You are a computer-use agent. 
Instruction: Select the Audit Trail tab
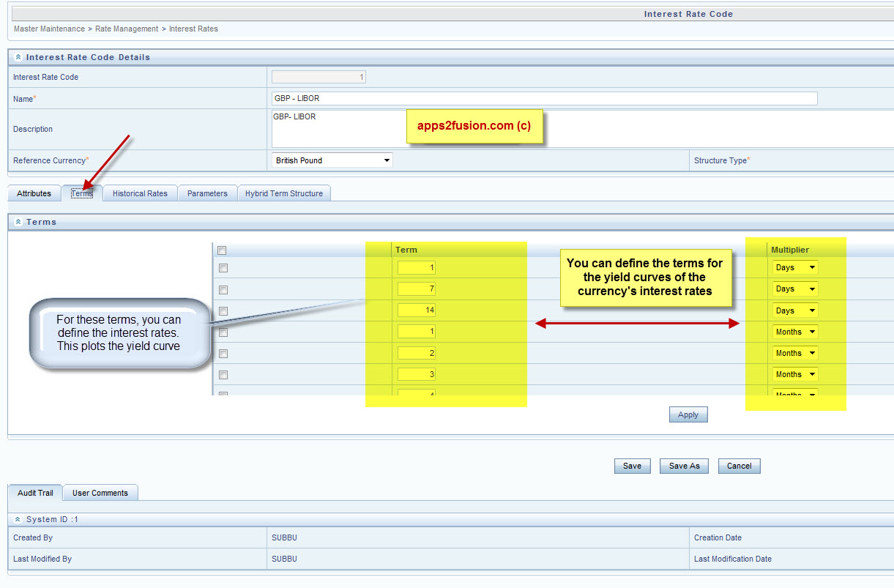pyautogui.click(x=35, y=493)
